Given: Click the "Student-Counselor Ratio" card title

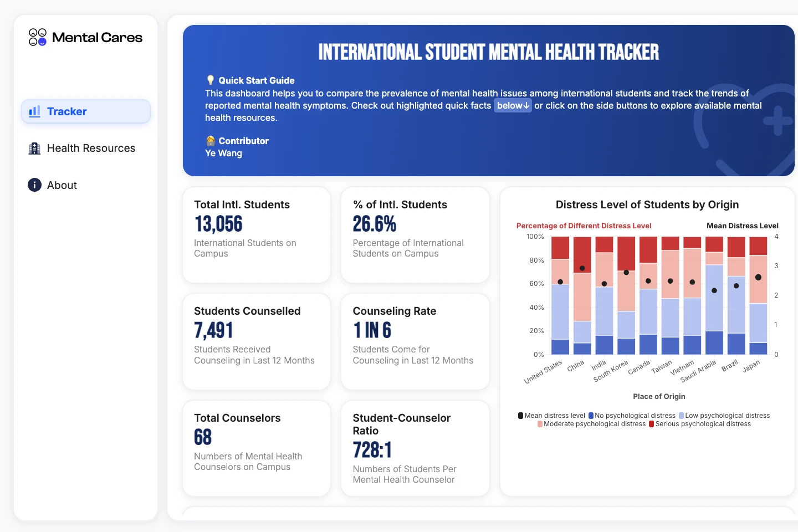Looking at the screenshot, I should pyautogui.click(x=402, y=424).
